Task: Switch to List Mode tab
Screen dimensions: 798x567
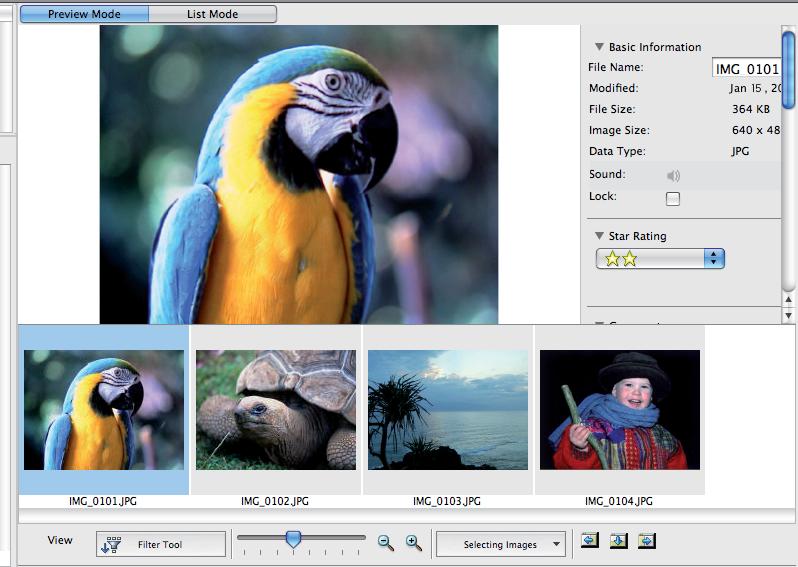Action: pos(213,14)
